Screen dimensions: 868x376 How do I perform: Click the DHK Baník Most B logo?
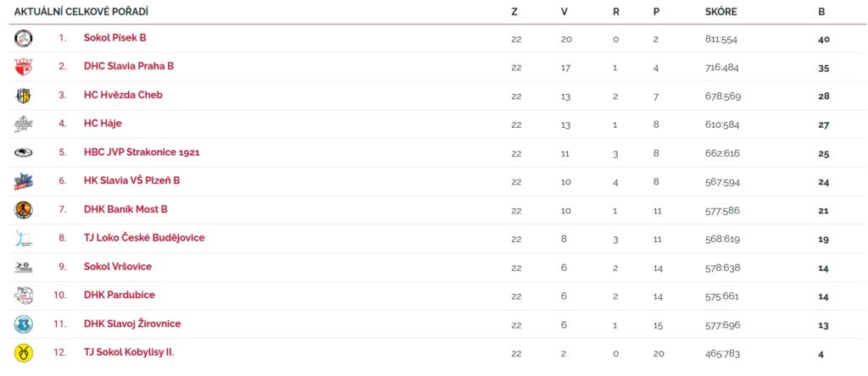pyautogui.click(x=24, y=210)
